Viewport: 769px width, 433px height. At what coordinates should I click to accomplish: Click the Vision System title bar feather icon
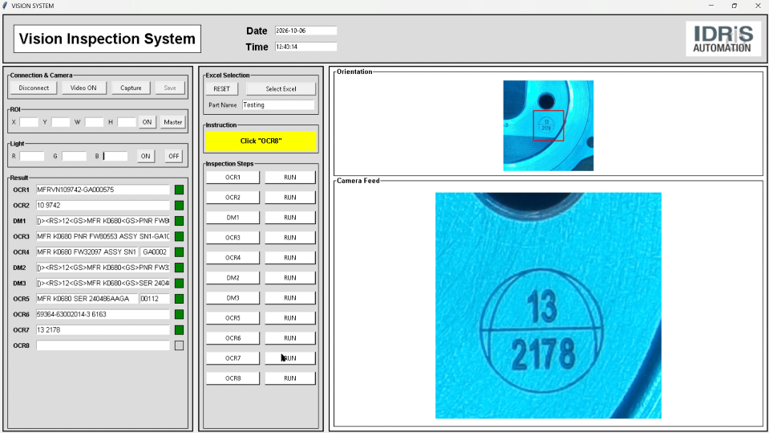click(x=5, y=5)
